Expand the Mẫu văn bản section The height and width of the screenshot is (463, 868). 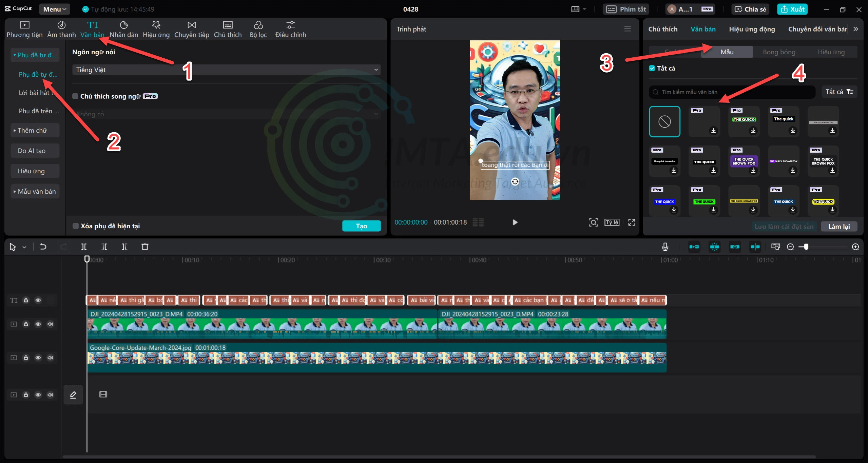(35, 191)
